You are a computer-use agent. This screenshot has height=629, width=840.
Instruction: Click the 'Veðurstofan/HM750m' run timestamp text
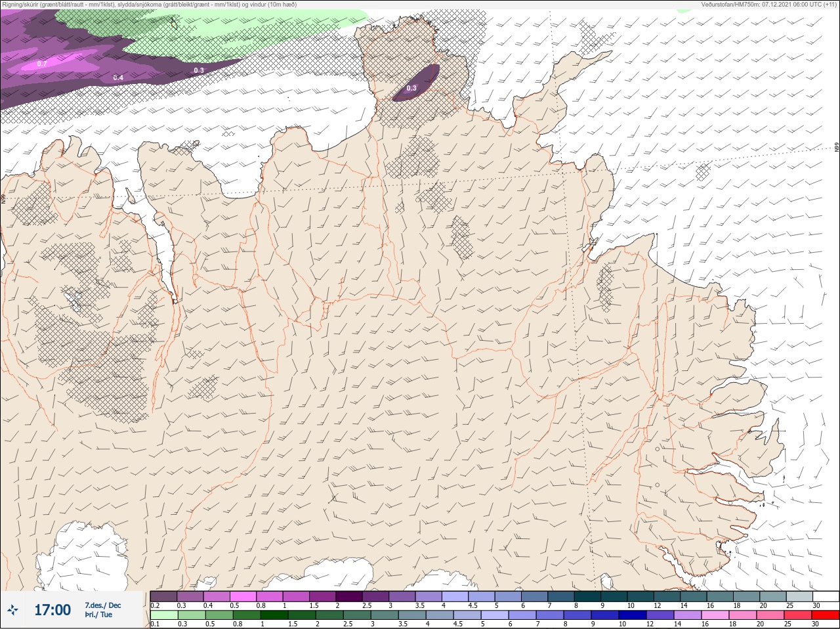769,5
